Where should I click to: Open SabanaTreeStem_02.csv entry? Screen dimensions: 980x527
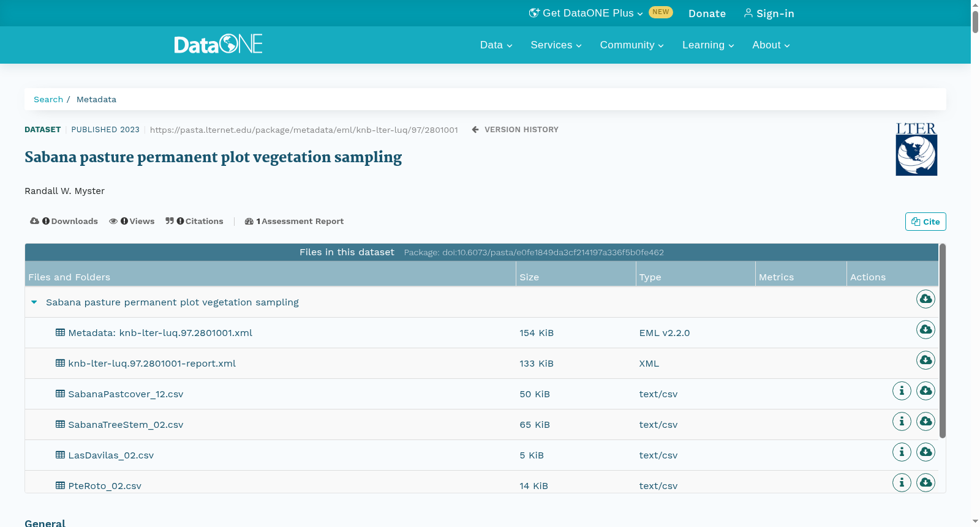click(x=126, y=425)
